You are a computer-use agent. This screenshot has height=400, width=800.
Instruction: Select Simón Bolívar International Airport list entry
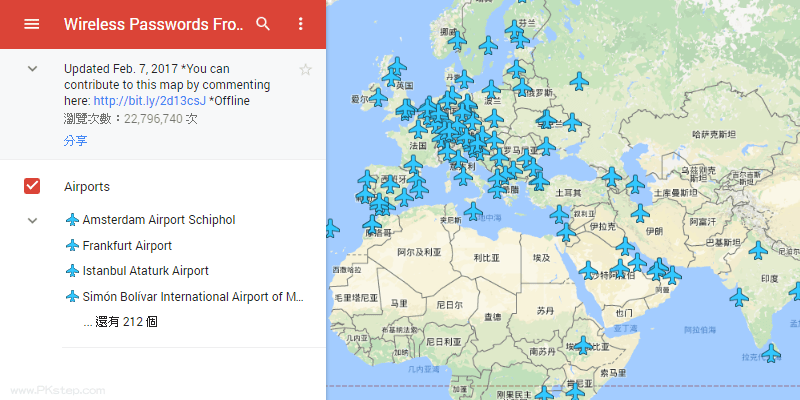pyautogui.click(x=193, y=296)
